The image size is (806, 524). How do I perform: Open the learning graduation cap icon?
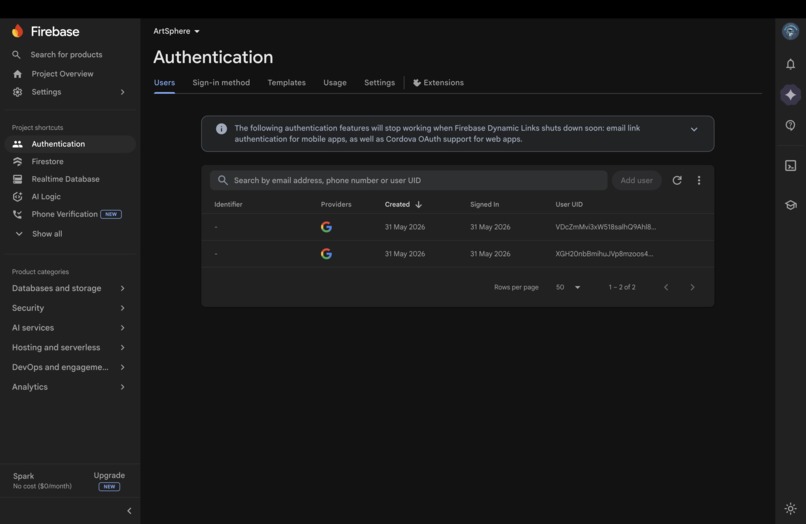[791, 205]
